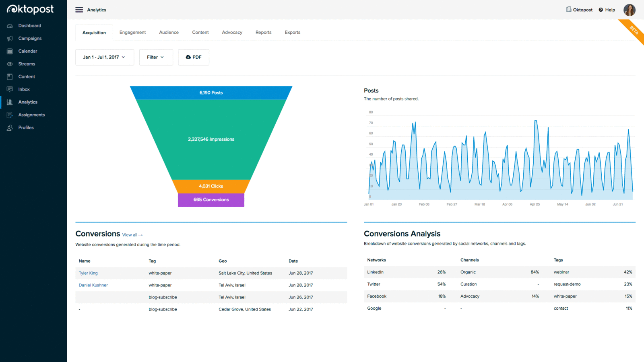Open Tyler King's conversion details
Viewport: 644px width, 362px height.
coord(88,273)
